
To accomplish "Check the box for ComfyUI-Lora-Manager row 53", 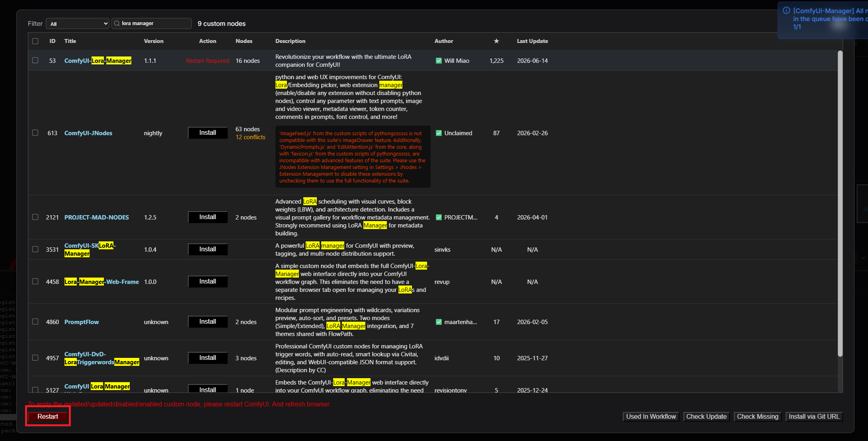I will click(35, 60).
